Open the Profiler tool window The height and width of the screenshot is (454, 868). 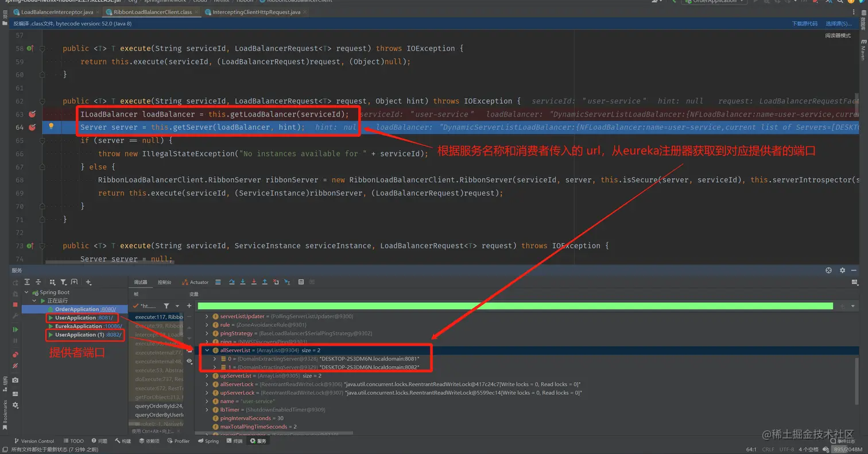178,441
